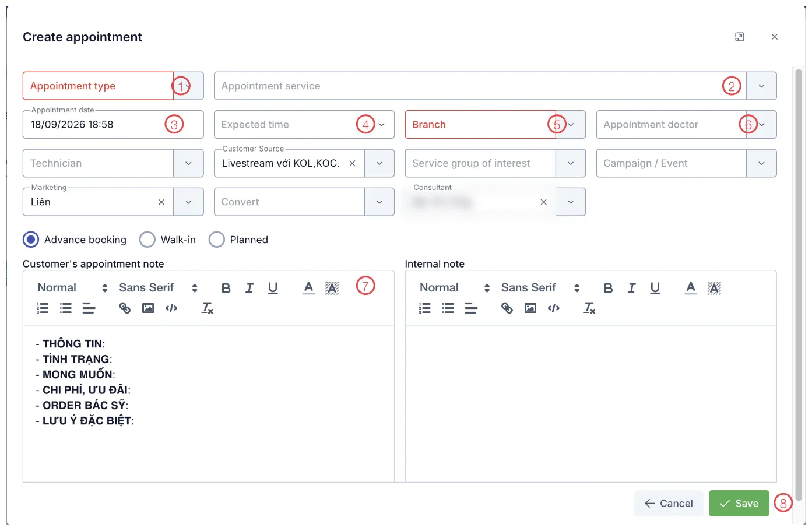Toggle bold in customer's appointment note toolbar
The width and height of the screenshot is (812, 531).
(x=226, y=288)
